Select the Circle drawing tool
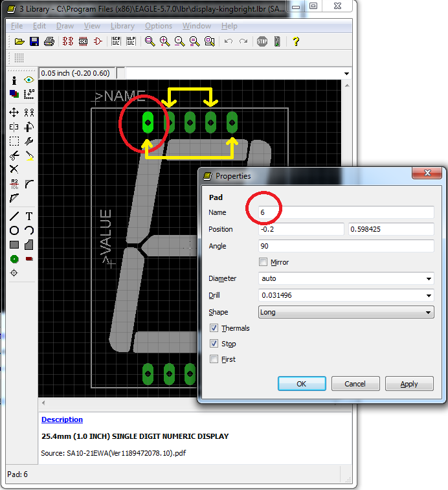Image resolution: width=448 pixels, height=490 pixels. pos(14,230)
